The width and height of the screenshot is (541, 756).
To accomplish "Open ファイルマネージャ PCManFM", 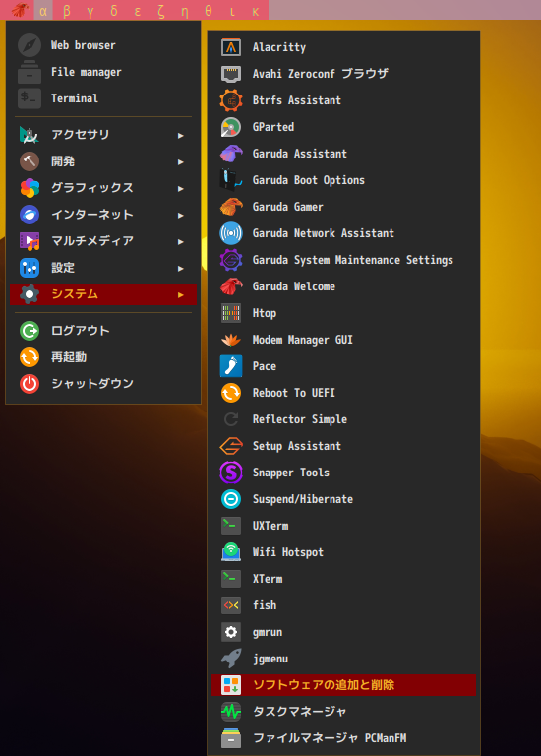I will point(343,738).
